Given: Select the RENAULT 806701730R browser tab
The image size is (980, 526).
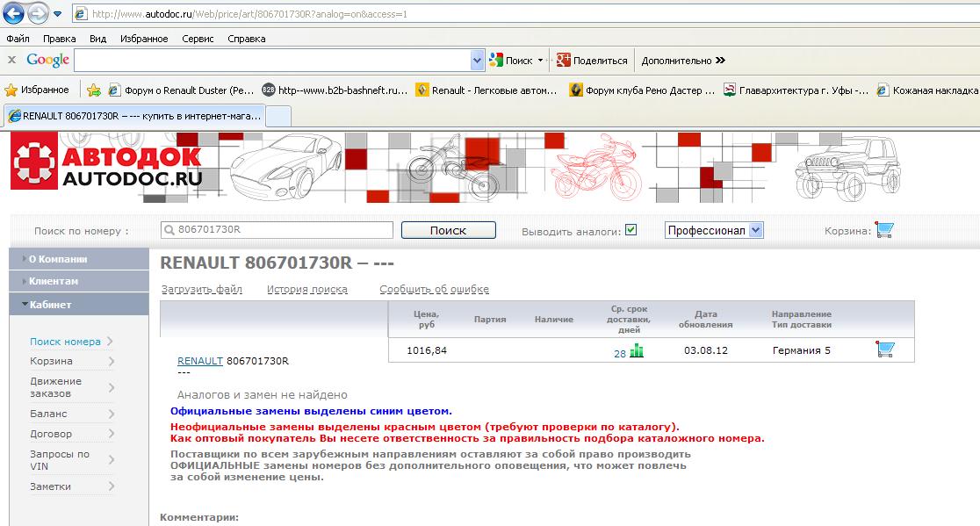Looking at the screenshot, I should [134, 116].
